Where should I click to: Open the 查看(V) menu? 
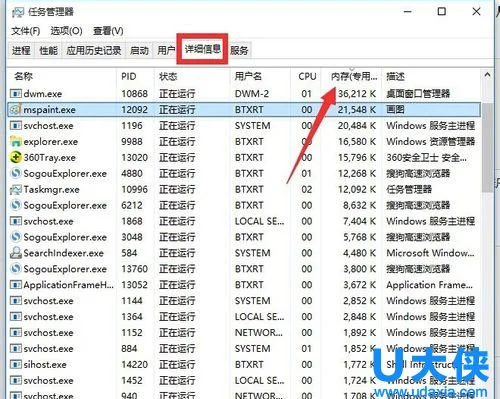[108, 31]
